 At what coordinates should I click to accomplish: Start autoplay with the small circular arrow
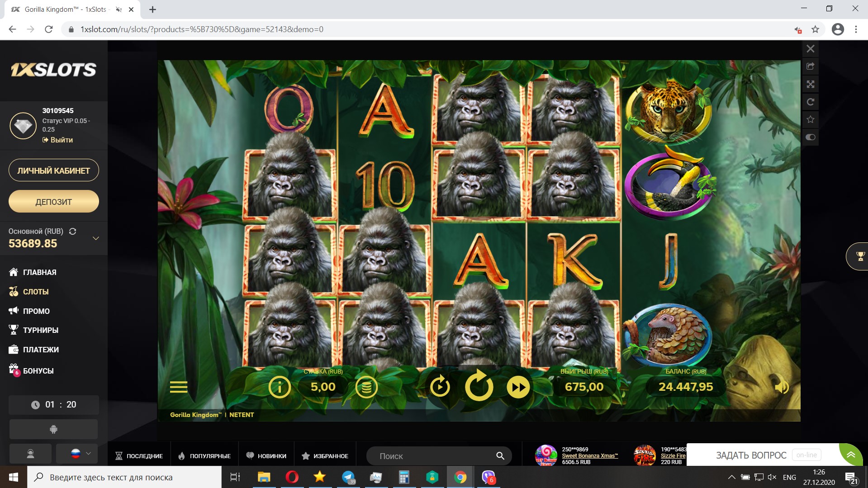click(x=440, y=387)
